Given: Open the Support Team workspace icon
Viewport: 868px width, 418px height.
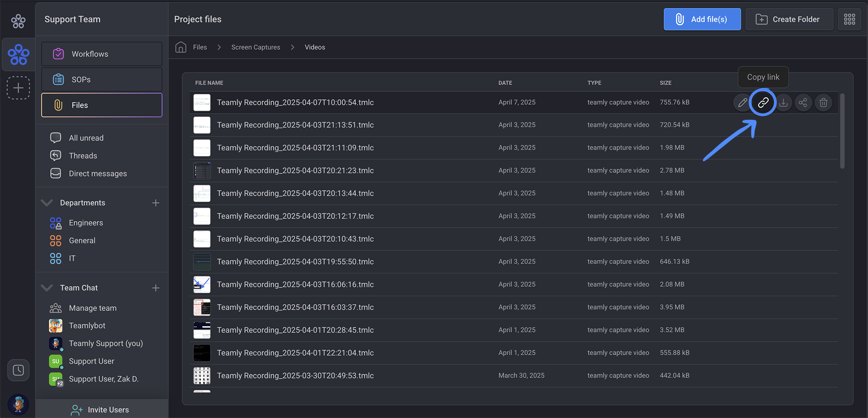Looking at the screenshot, I should click(18, 55).
